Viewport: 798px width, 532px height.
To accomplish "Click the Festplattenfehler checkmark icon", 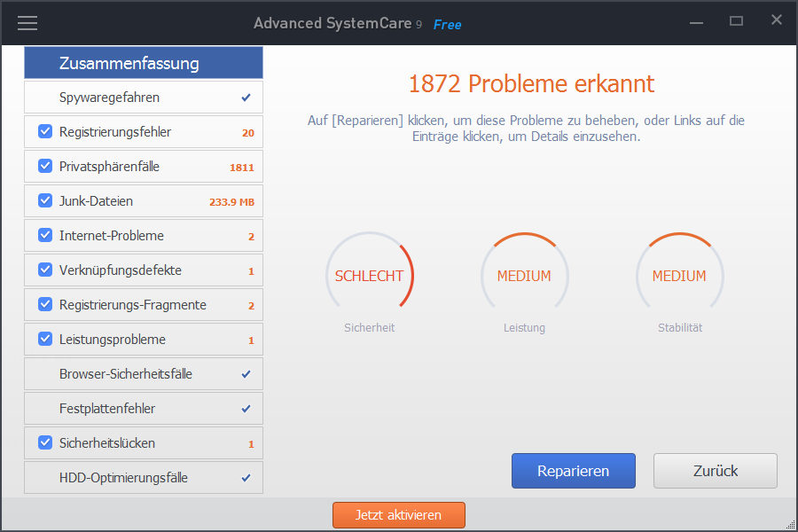I will tap(246, 409).
